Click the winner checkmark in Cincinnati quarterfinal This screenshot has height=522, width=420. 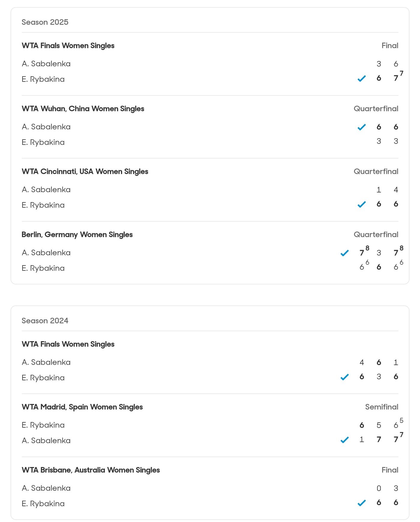pyautogui.click(x=361, y=205)
